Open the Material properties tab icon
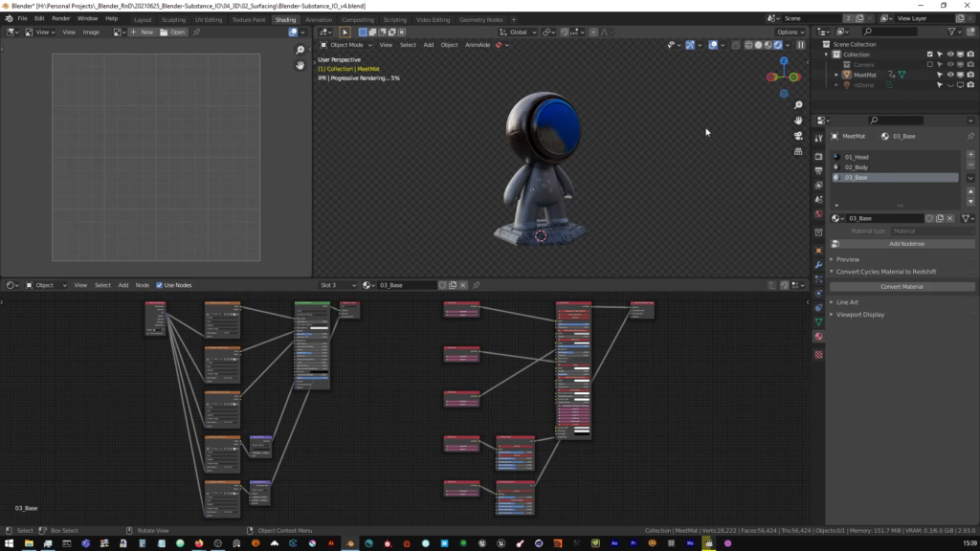The width and height of the screenshot is (980, 551). point(819,336)
